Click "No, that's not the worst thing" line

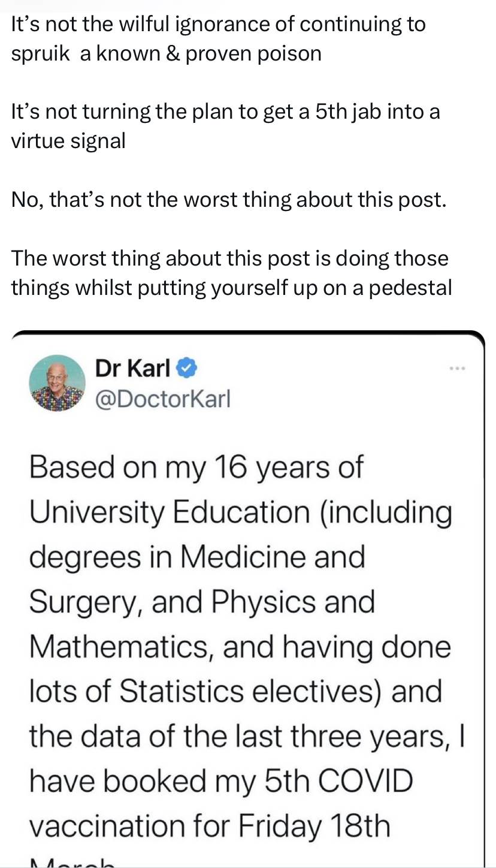click(229, 200)
